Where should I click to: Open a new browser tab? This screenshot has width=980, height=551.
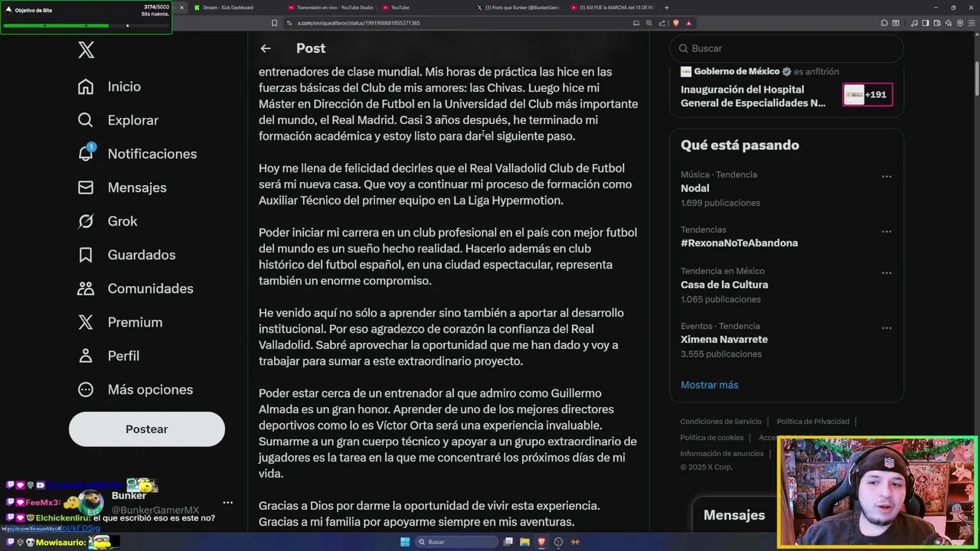tap(667, 8)
